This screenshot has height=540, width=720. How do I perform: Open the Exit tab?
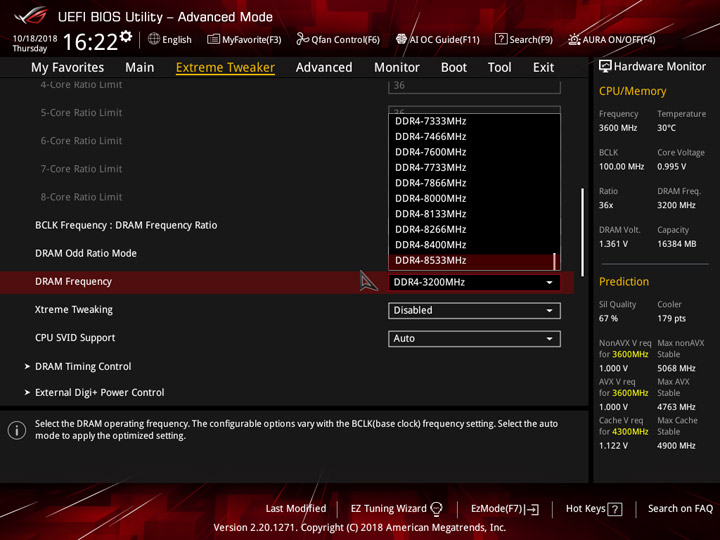pos(543,67)
